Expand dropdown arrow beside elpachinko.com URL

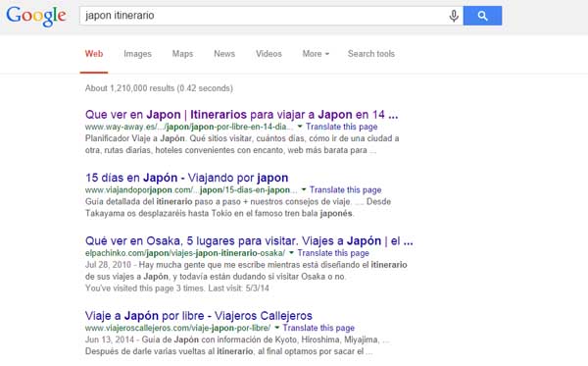click(x=291, y=252)
